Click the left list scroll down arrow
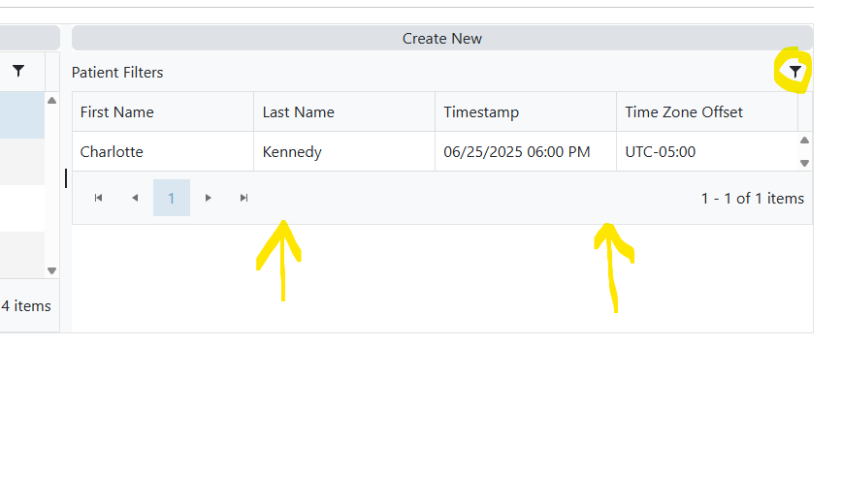Image resolution: width=842 pixels, height=504 pixels. pos(52,270)
